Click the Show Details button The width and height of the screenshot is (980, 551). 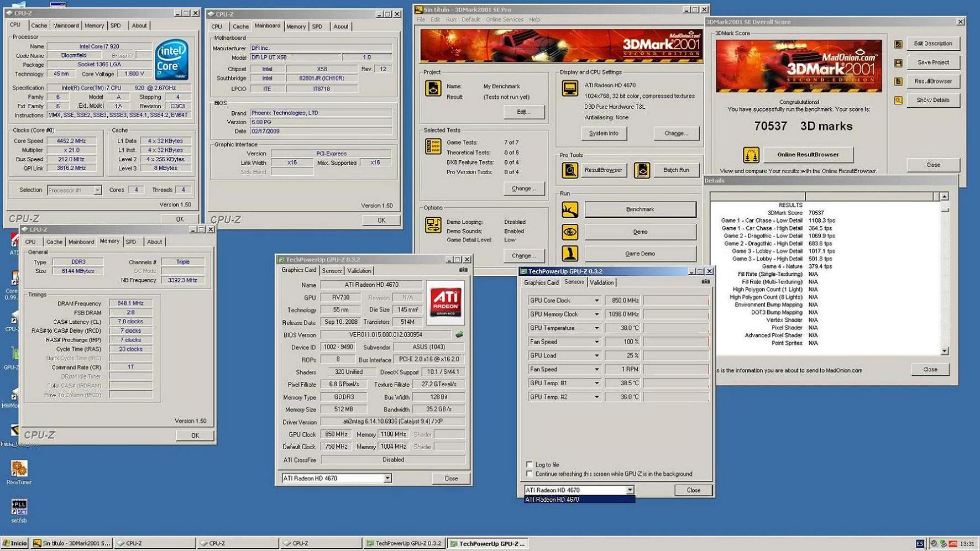tap(933, 101)
